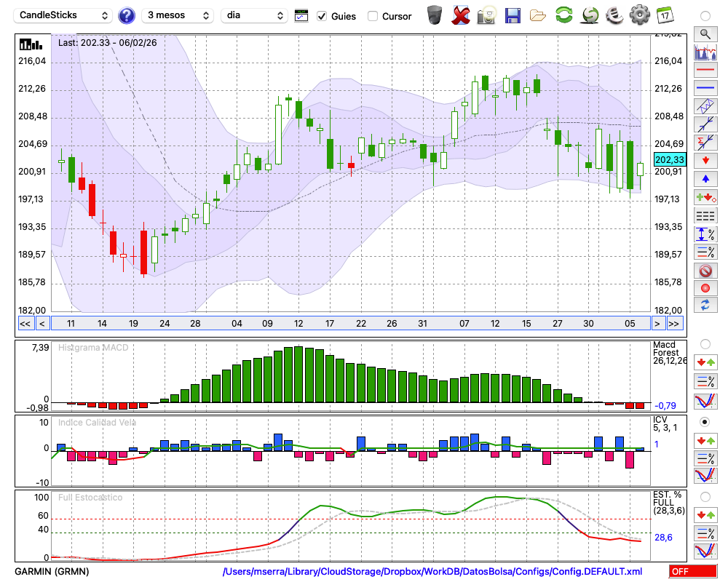728x582 pixels.
Task: Open the 3 mesos period dropdown
Action: pyautogui.click(x=178, y=15)
